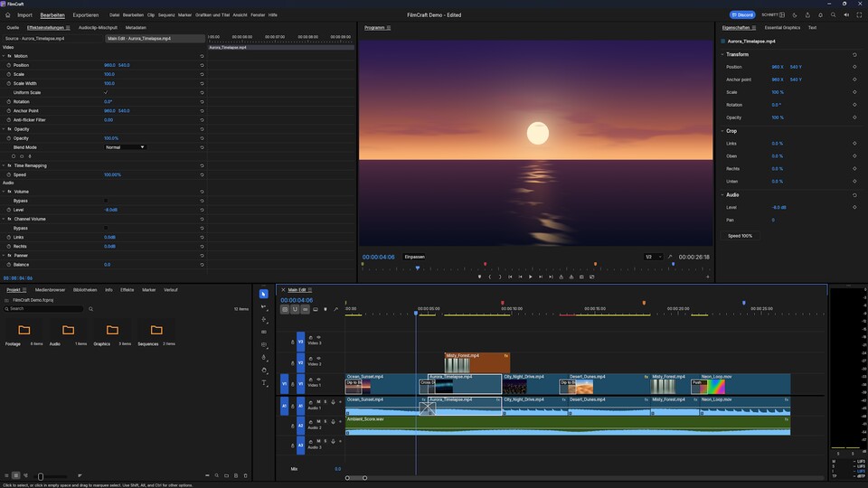Toggle Volume Bypass checkbox

click(x=106, y=201)
